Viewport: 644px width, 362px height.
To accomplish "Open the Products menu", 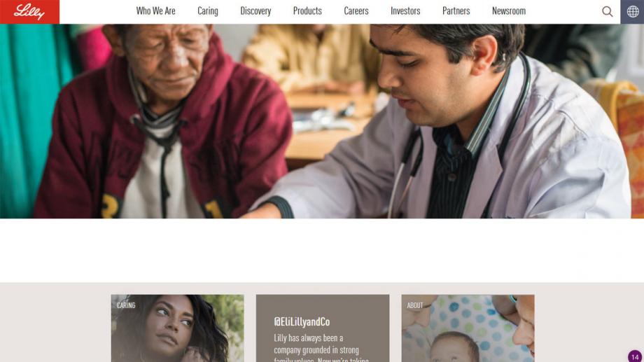I will point(307,11).
